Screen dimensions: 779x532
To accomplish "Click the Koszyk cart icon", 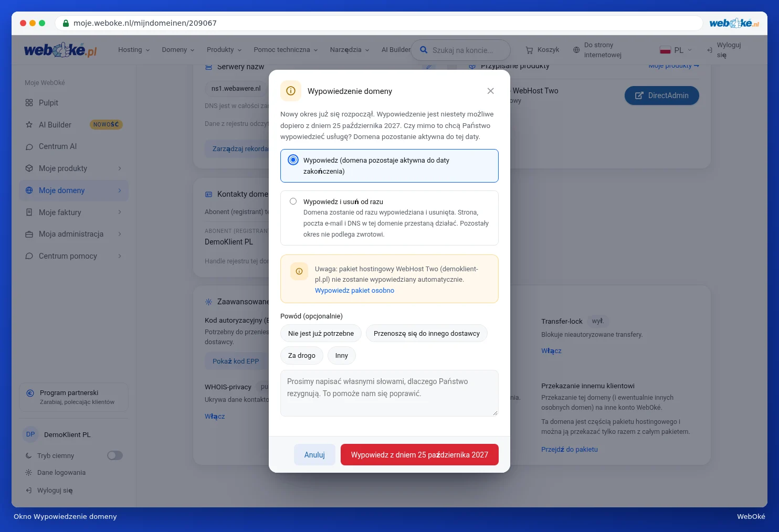I will 529,50.
